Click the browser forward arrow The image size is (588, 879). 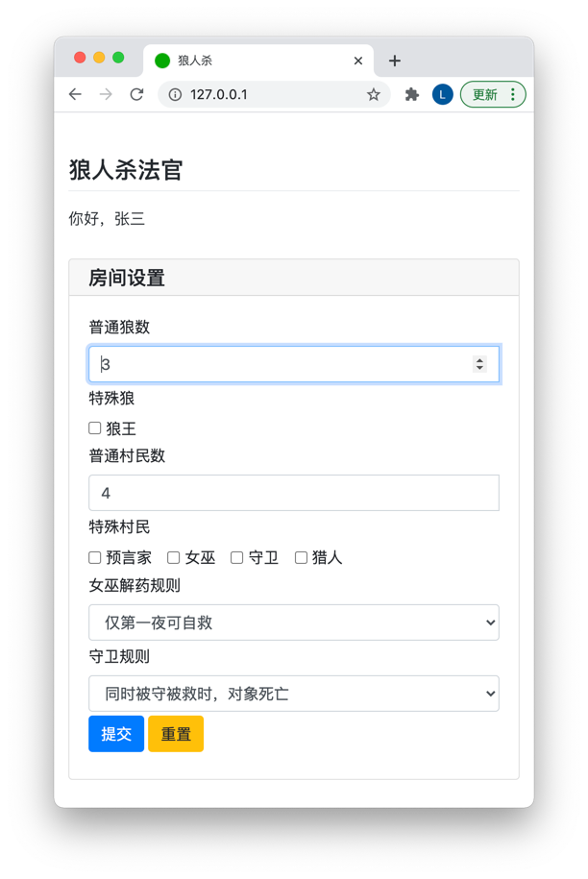106,94
